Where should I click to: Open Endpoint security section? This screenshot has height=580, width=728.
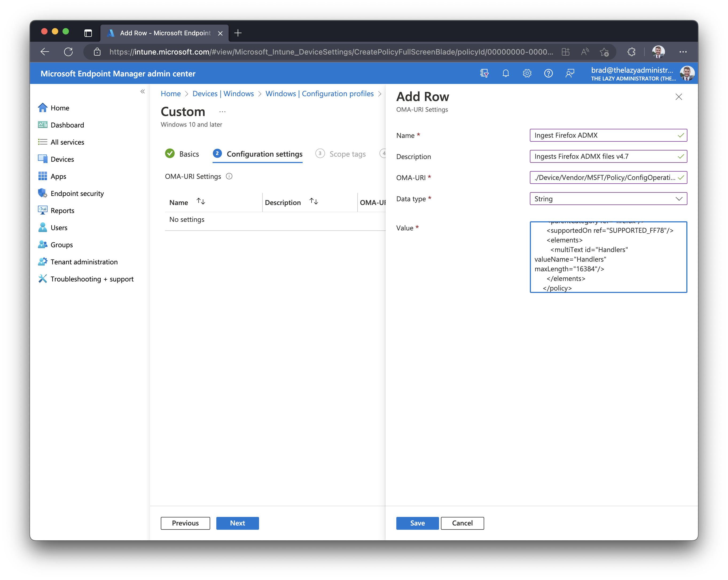[x=71, y=193]
